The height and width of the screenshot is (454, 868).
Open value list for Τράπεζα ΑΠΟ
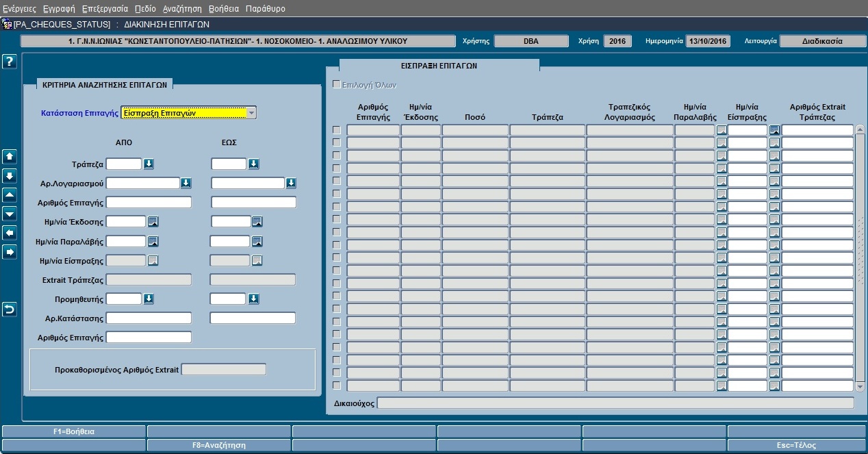(x=149, y=164)
